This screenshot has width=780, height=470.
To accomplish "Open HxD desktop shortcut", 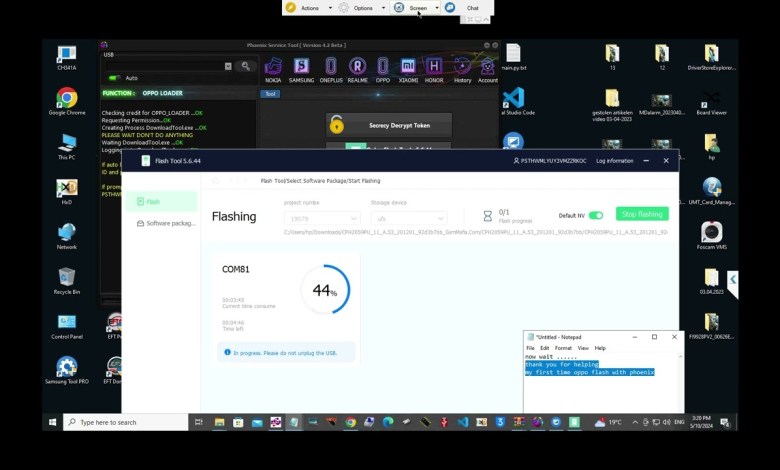I will [x=67, y=191].
